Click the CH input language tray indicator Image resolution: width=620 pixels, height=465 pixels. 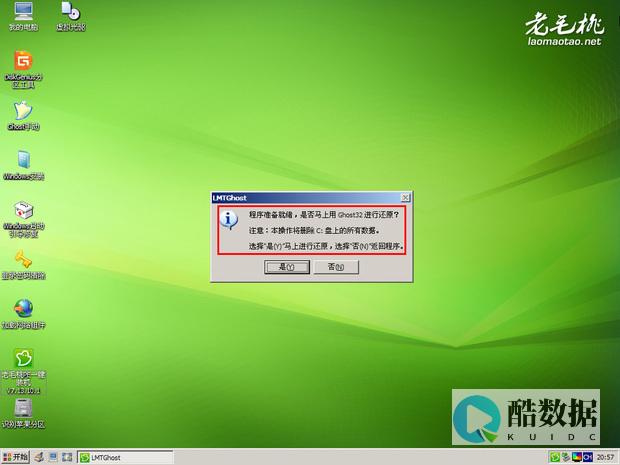click(588, 457)
